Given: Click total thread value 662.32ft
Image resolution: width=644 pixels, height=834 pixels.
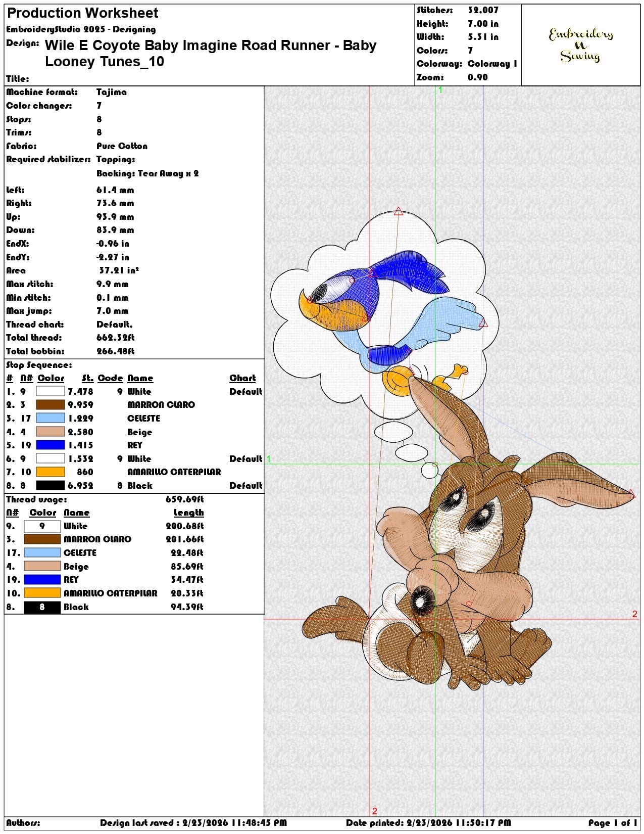Looking at the screenshot, I should click(x=116, y=338).
